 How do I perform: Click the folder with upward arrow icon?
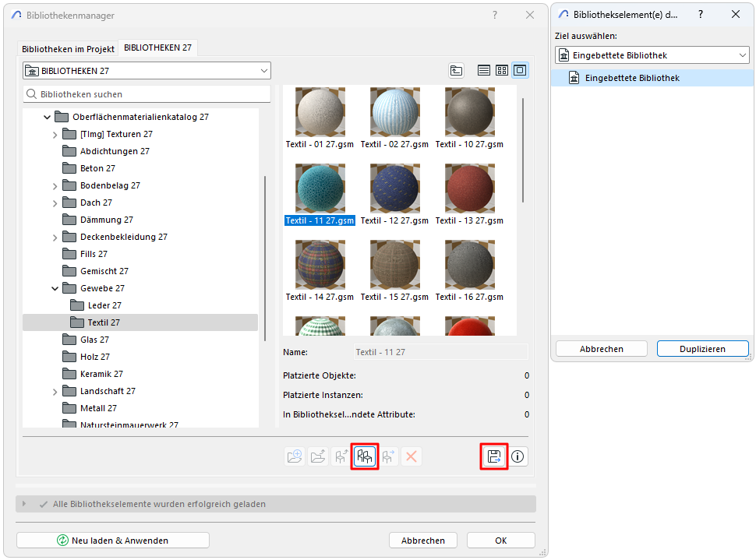[x=318, y=456]
